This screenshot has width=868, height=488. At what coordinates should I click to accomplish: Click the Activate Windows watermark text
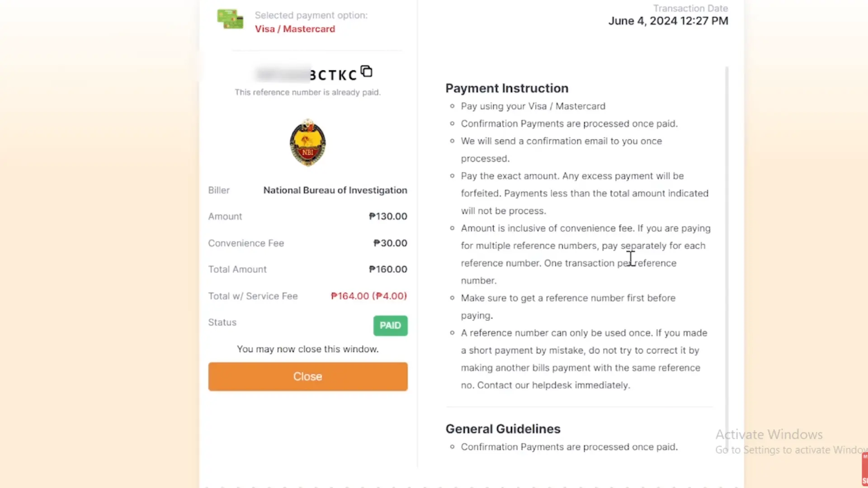point(769,434)
